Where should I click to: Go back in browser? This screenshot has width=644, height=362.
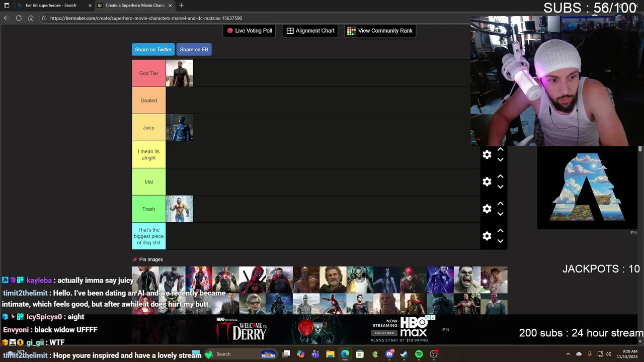click(x=7, y=18)
